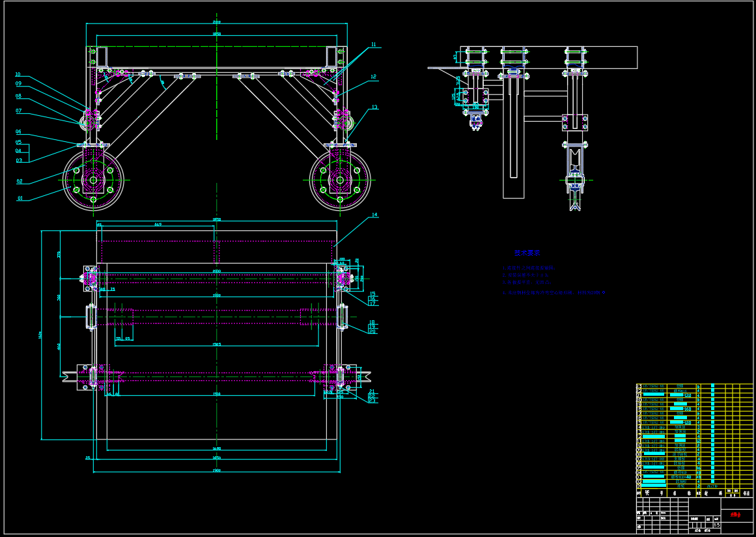Click callout number 18 in plan view

372,322
